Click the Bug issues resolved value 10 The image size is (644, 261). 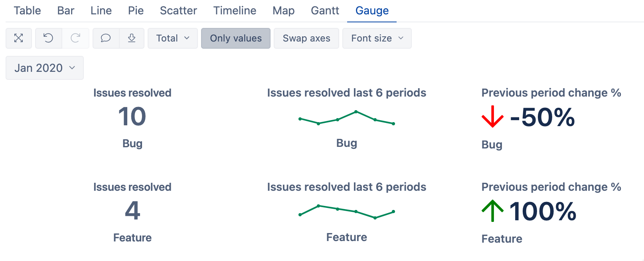(x=132, y=117)
